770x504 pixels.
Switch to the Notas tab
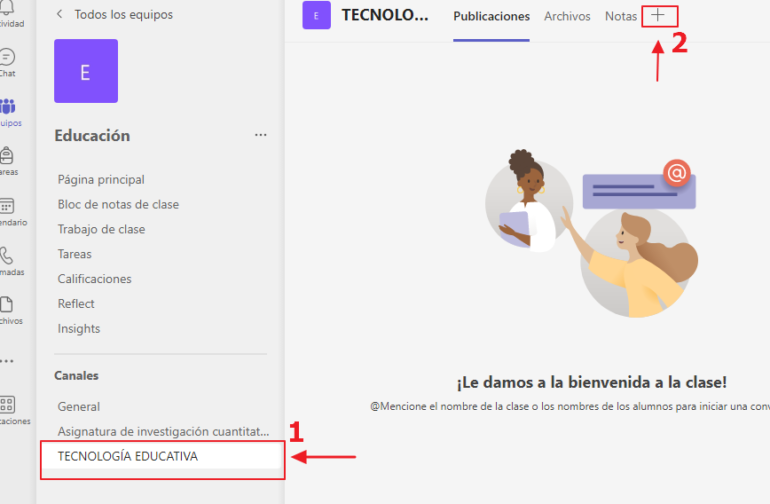[x=621, y=17]
